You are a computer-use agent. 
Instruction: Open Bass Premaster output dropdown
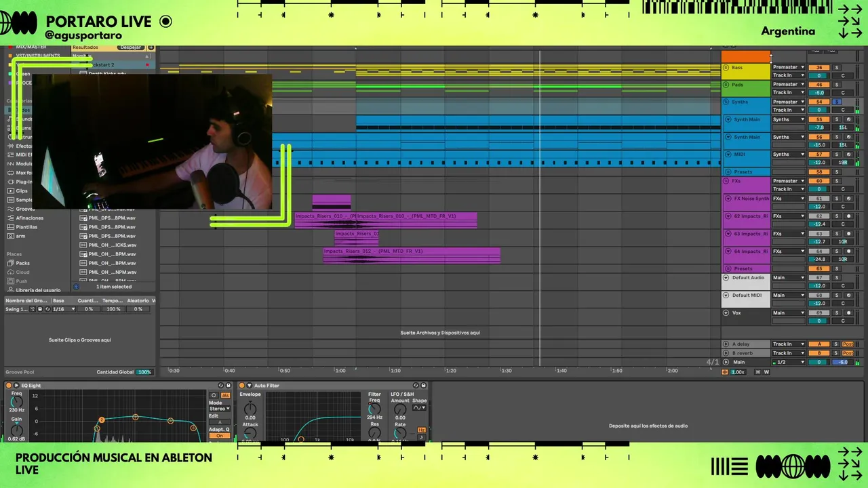pos(789,67)
